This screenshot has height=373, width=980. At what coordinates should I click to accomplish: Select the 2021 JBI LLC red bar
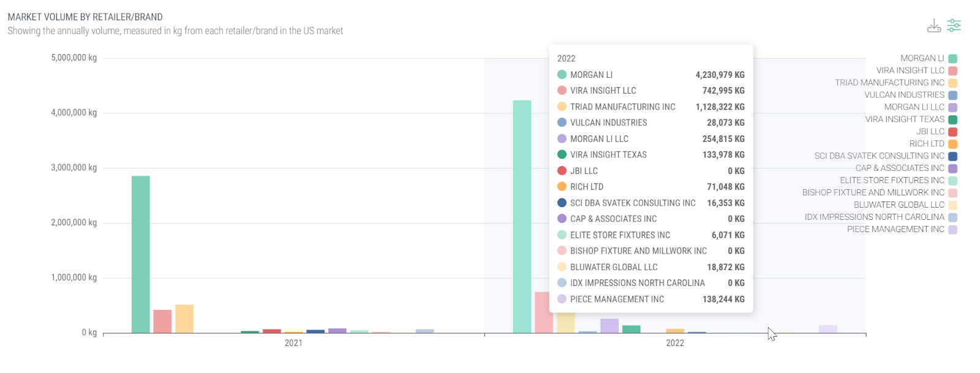click(x=272, y=331)
